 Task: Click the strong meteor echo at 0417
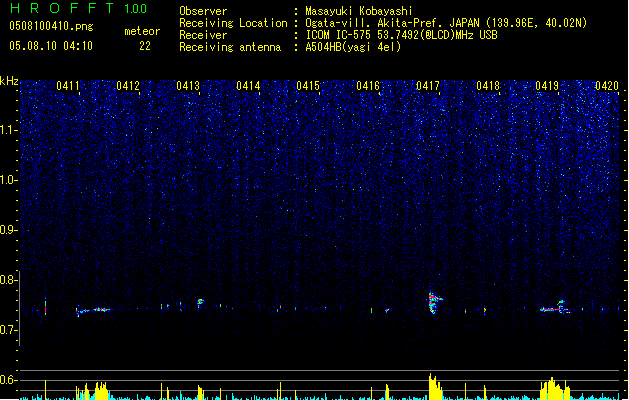coord(435,302)
